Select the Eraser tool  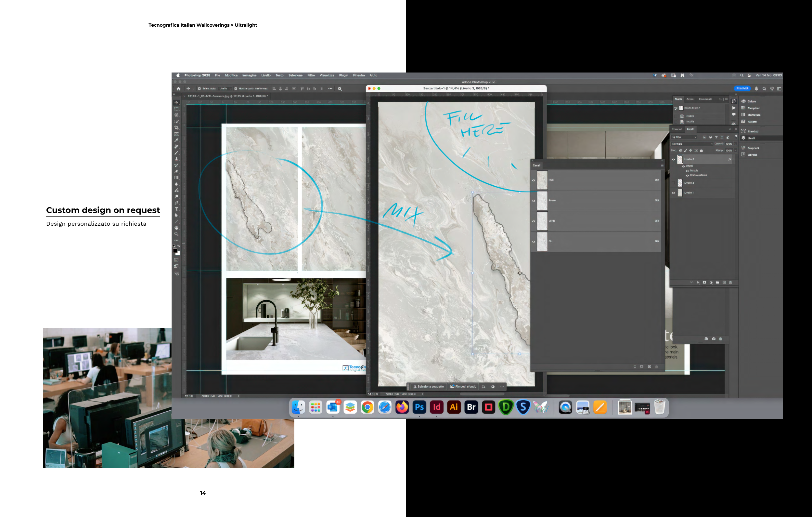pyautogui.click(x=176, y=171)
